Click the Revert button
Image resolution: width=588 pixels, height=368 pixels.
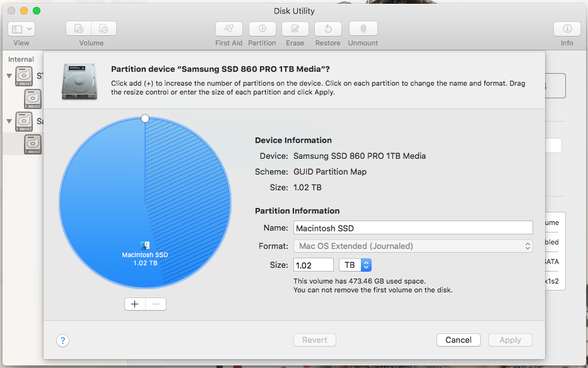[315, 340]
